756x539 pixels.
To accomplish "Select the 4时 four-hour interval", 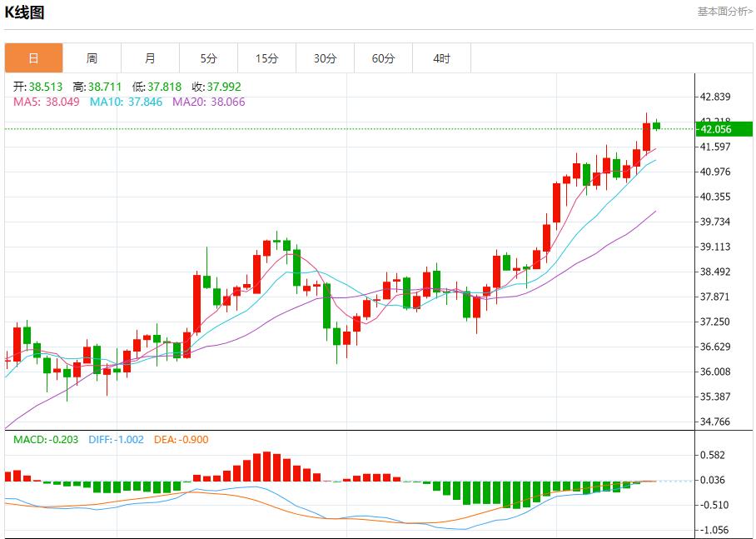I will coord(441,57).
